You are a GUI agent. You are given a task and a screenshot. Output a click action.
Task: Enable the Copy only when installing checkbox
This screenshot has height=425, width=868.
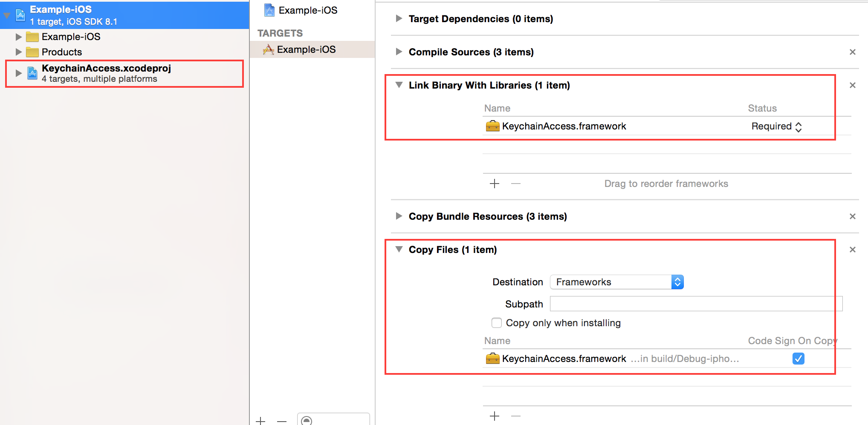(x=496, y=323)
